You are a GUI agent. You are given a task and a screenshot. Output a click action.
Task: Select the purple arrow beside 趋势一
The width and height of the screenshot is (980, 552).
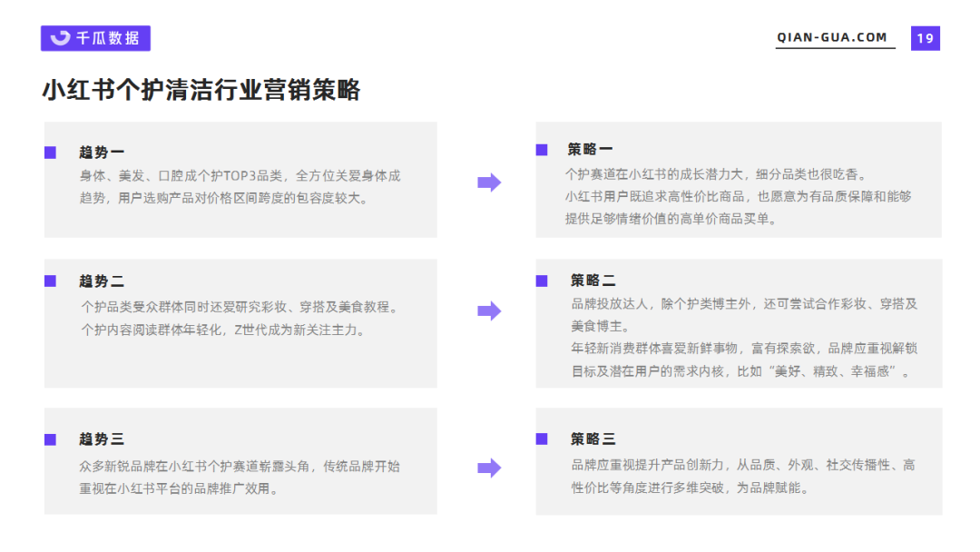point(488,182)
